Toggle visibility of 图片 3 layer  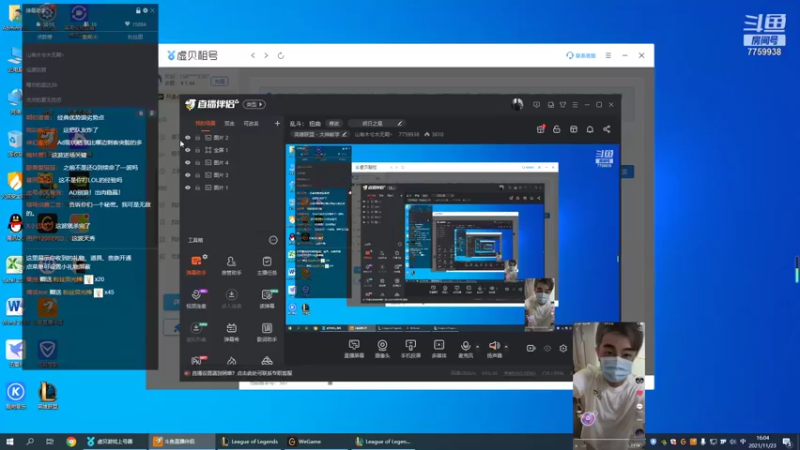188,175
